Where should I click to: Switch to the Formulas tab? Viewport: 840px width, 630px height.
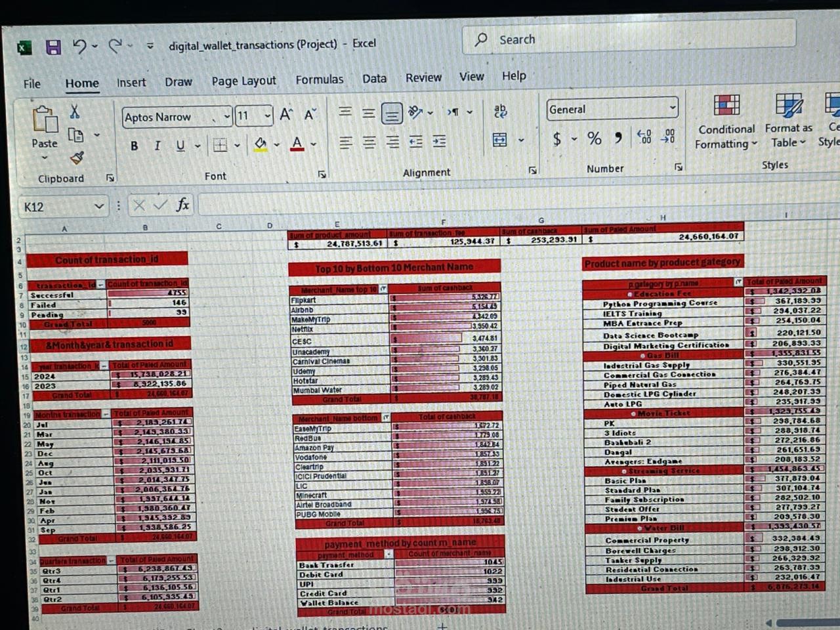(319, 79)
